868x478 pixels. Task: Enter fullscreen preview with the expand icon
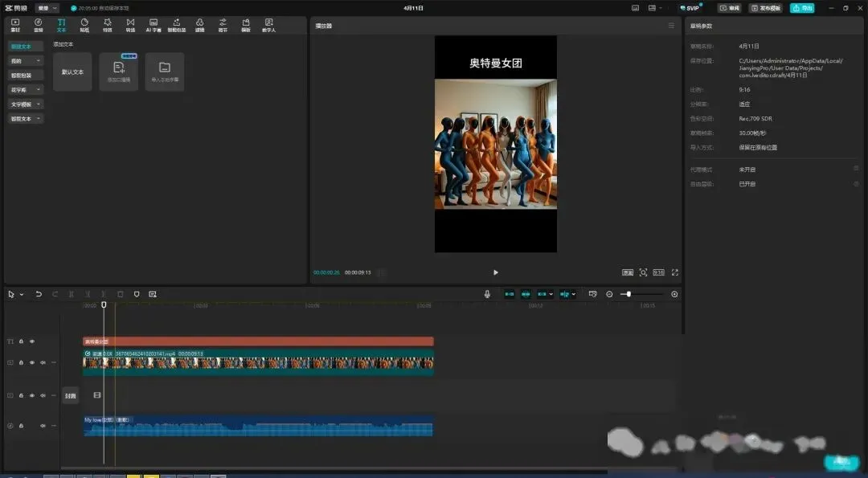[x=675, y=272]
